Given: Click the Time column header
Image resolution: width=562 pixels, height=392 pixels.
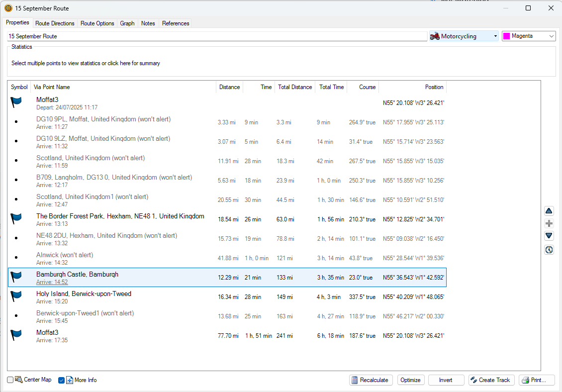Looking at the screenshot, I should [259, 87].
